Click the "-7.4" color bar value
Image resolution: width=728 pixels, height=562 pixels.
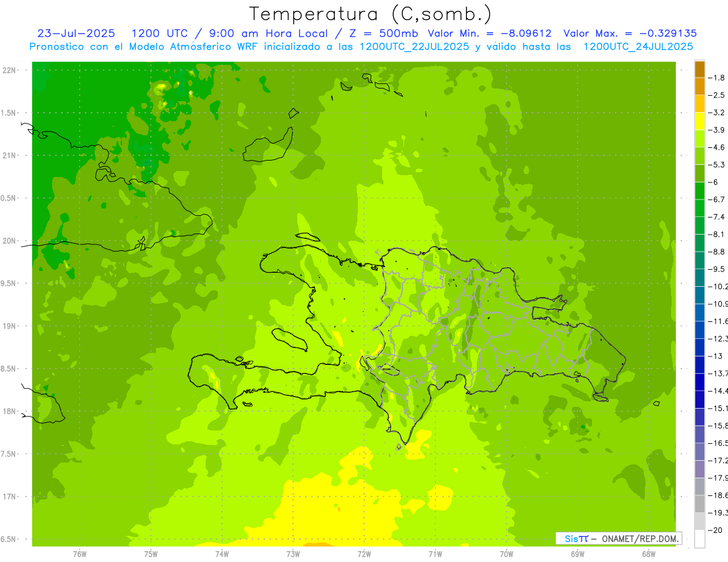point(717,217)
